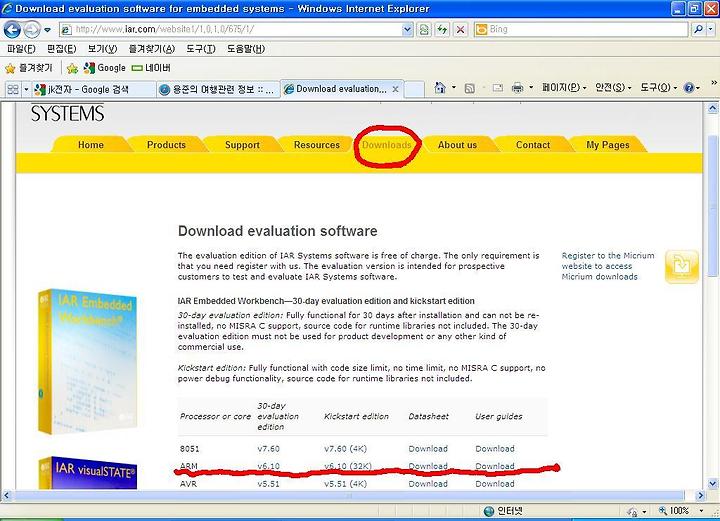Click the empty New Tab button
Image resolution: width=720 pixels, height=521 pixels.
(414, 89)
